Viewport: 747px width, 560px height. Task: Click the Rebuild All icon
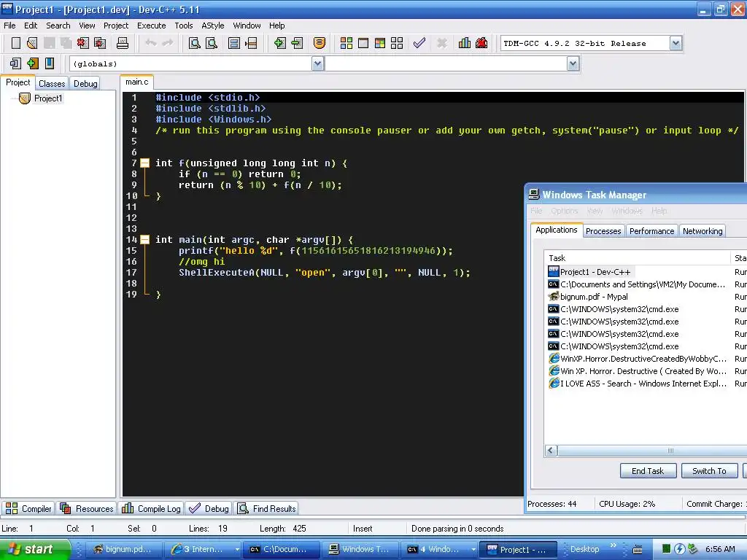click(397, 43)
